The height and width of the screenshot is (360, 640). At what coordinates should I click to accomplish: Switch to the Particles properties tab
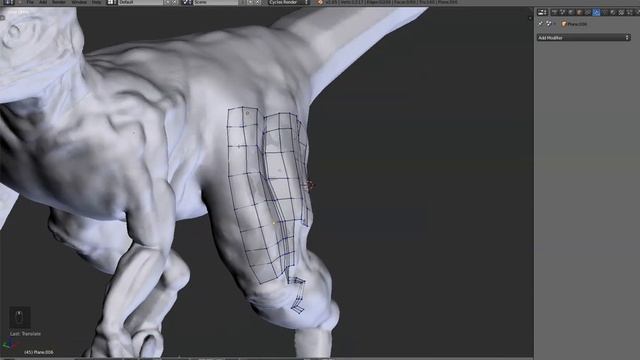coord(630,13)
